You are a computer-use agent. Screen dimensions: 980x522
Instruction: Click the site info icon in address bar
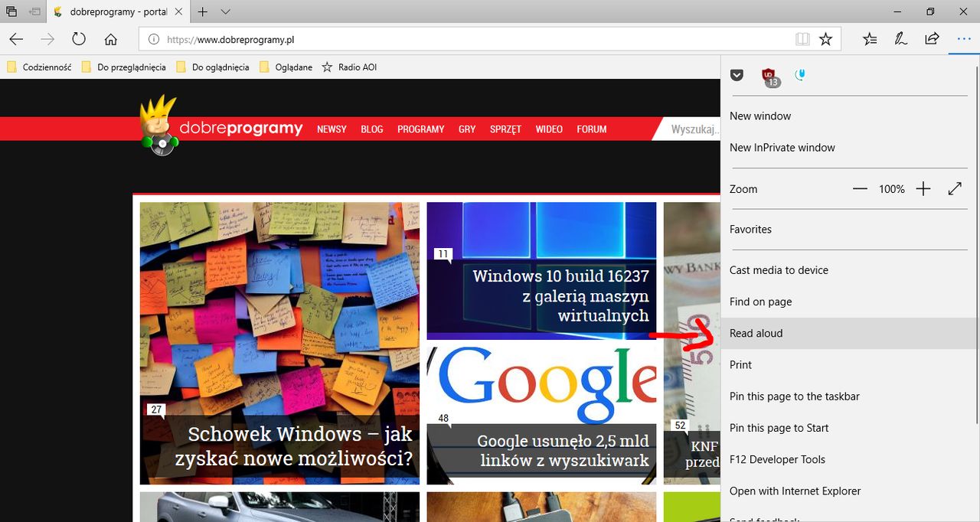[x=153, y=39]
